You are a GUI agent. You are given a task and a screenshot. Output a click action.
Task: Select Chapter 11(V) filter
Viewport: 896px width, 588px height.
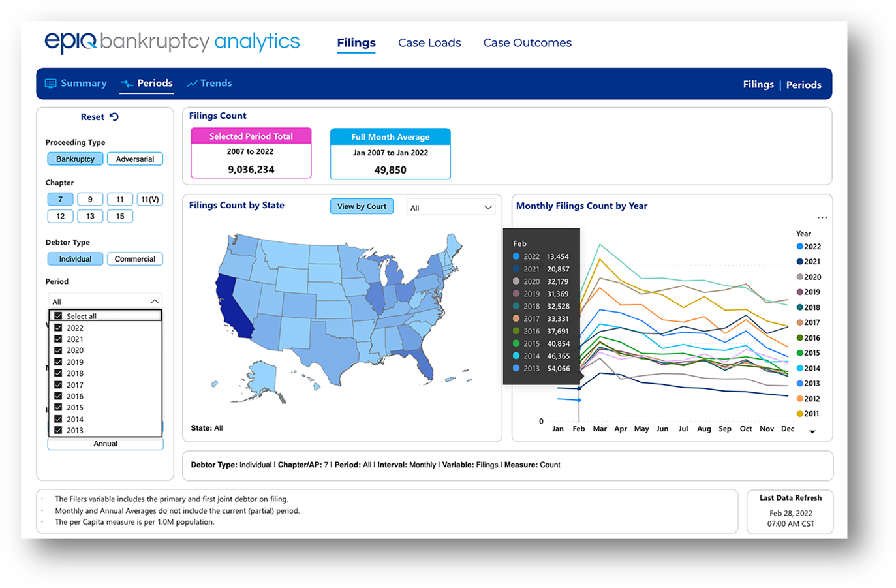(x=150, y=199)
